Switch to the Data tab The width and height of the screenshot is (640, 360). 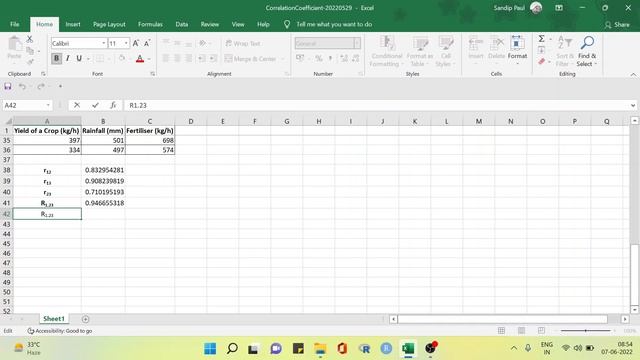pos(182,24)
